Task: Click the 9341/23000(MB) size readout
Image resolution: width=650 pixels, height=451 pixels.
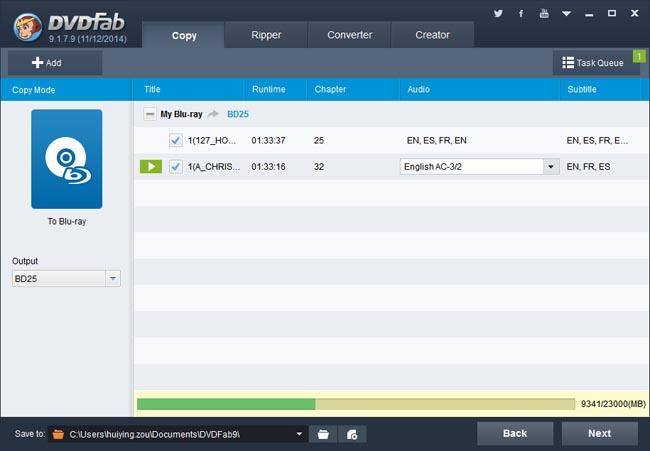Action: pos(613,404)
